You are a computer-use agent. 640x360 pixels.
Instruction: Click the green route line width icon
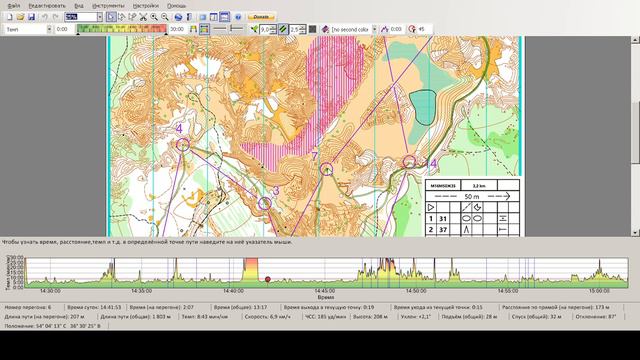click(x=254, y=29)
